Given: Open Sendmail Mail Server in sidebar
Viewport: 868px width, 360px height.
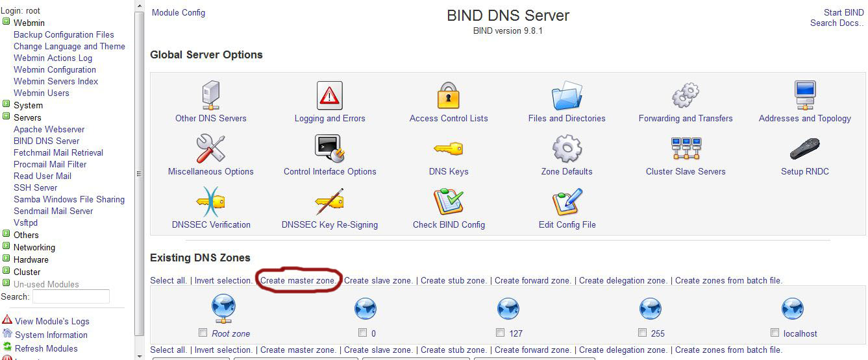Looking at the screenshot, I should coord(53,211).
